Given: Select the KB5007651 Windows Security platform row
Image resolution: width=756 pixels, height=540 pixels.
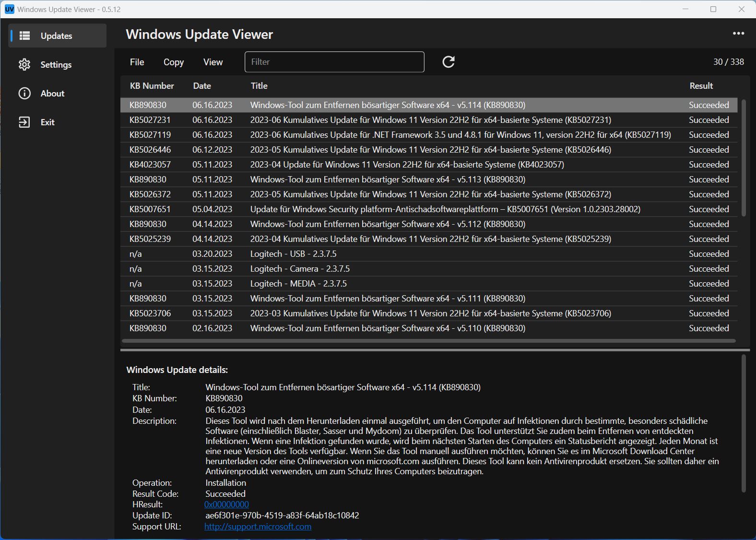Looking at the screenshot, I should coord(429,209).
